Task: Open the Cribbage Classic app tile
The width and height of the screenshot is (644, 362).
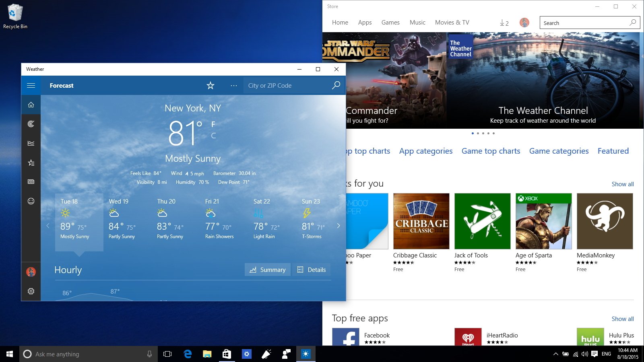Action: [421, 233]
